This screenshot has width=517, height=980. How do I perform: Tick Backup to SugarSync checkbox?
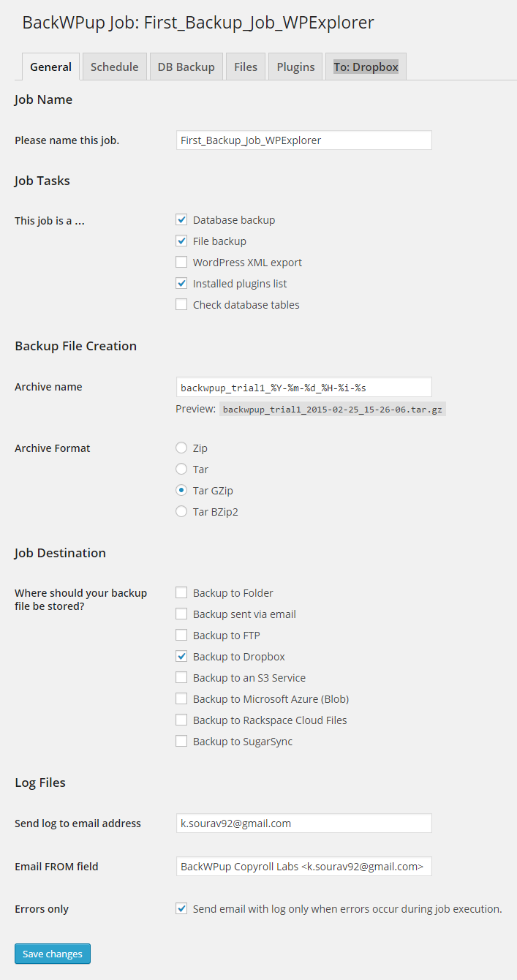click(x=181, y=741)
